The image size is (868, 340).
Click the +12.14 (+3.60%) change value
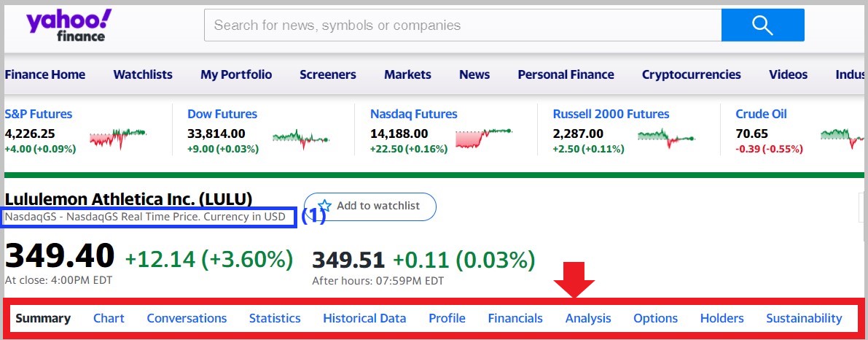(x=209, y=259)
